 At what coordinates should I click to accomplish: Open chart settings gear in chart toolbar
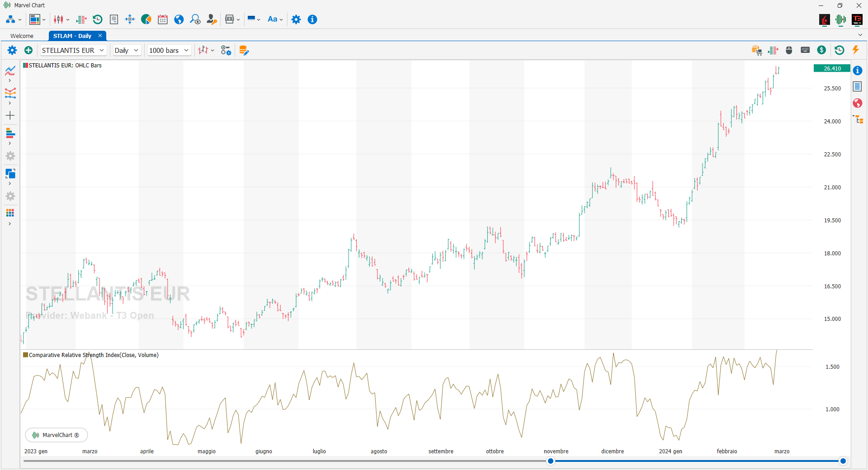12,50
